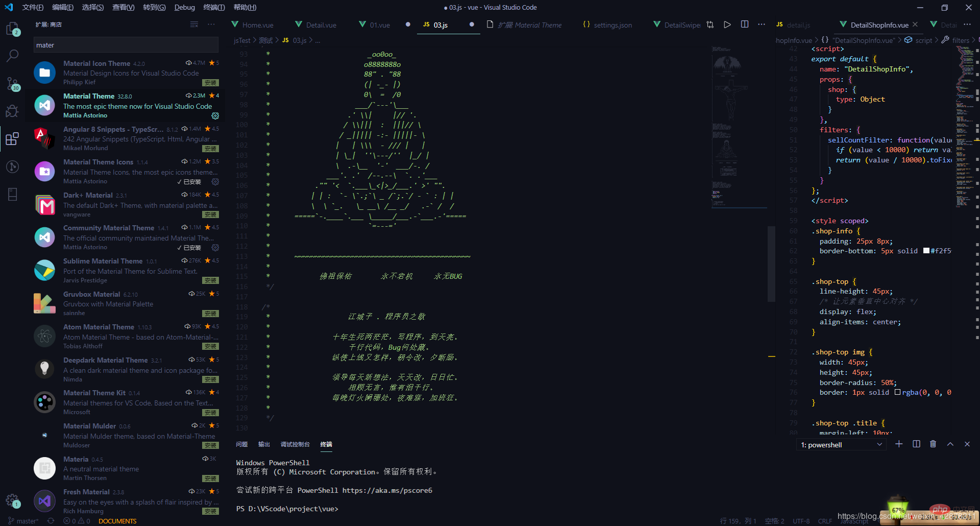Open the 帮助(H) menu
Screen dimensions: 980x526
pos(245,7)
